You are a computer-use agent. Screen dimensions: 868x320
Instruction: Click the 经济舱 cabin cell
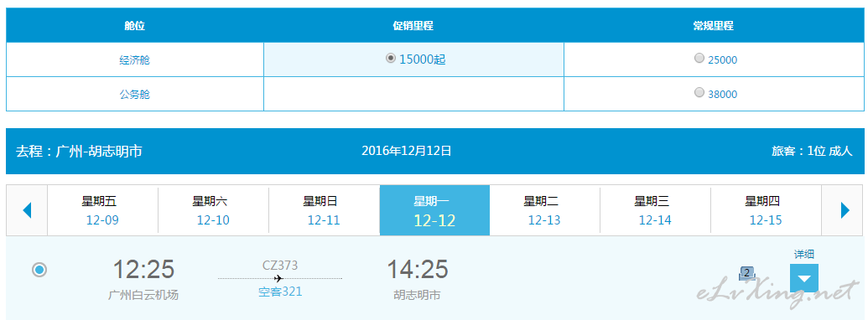[135, 59]
